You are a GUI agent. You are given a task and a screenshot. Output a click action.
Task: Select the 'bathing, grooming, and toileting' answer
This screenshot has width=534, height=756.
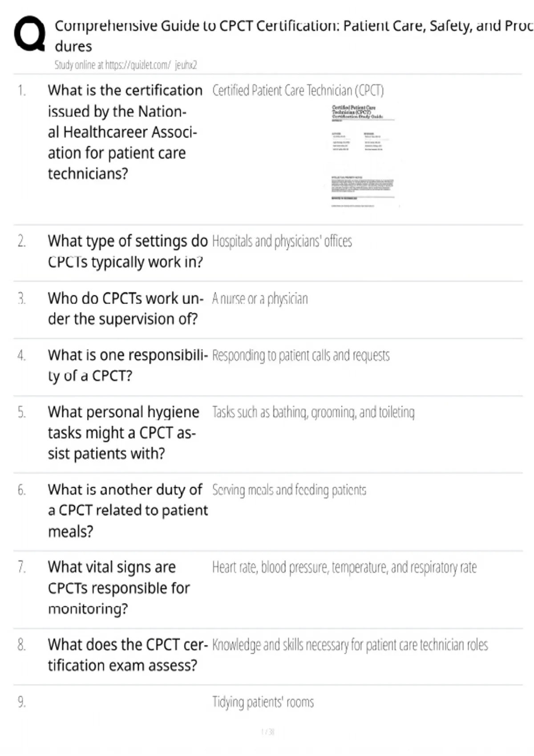pyautogui.click(x=313, y=412)
